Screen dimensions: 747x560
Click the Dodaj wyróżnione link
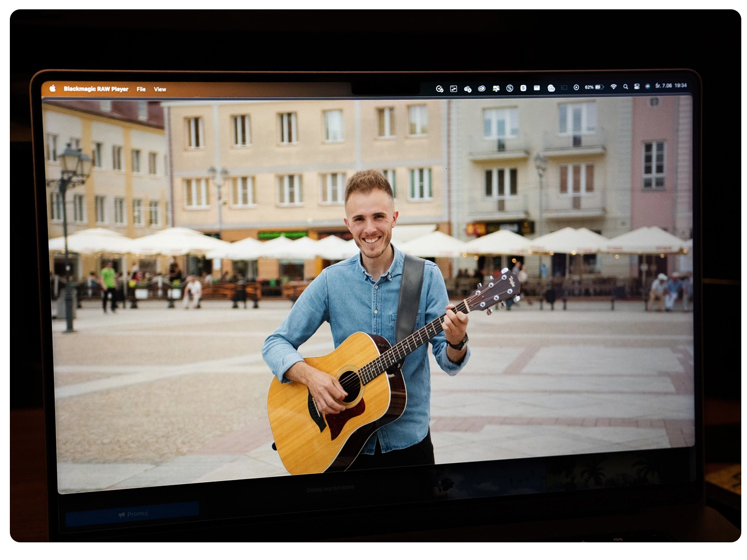(x=330, y=488)
